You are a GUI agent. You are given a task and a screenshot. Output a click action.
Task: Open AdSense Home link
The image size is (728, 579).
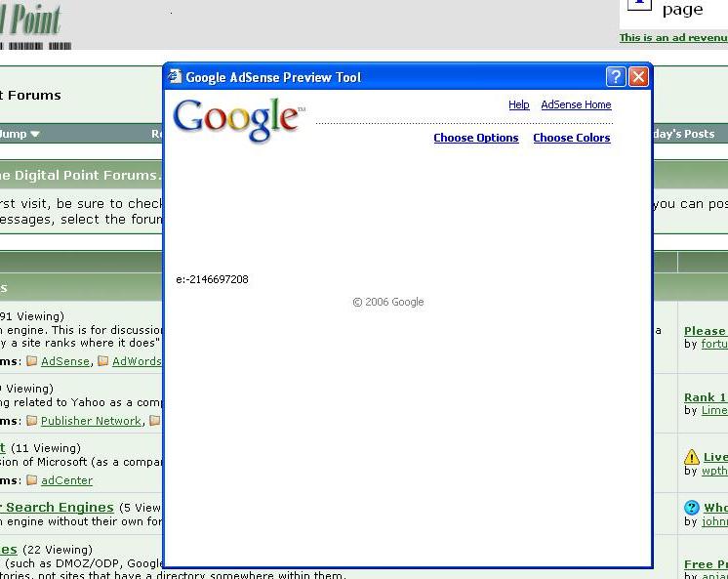(576, 104)
